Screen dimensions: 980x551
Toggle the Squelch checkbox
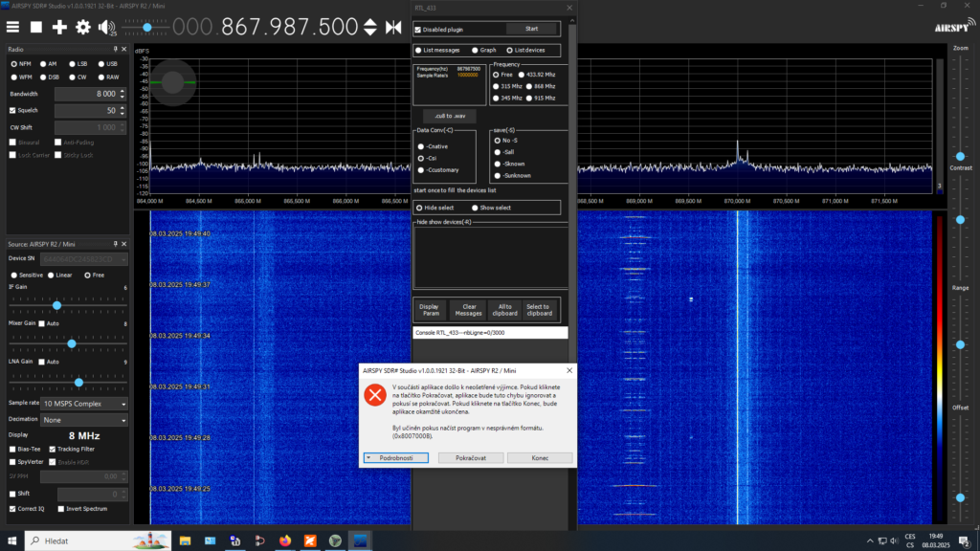[x=12, y=111]
